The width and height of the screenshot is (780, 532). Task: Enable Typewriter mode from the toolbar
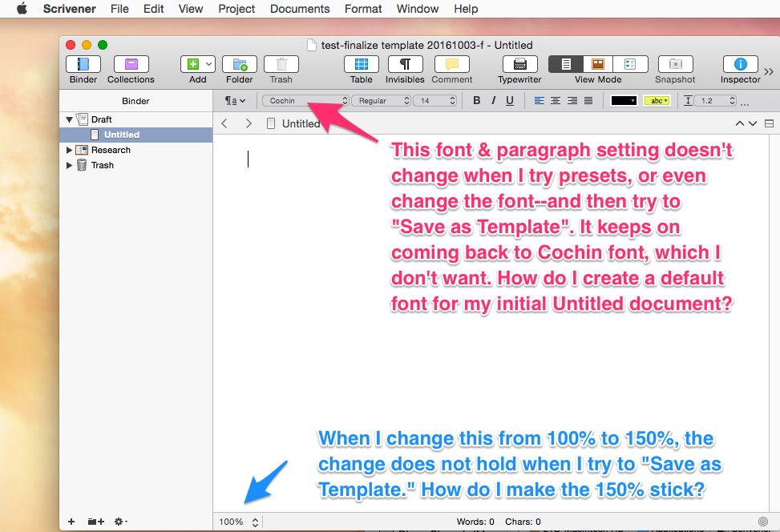click(x=519, y=64)
